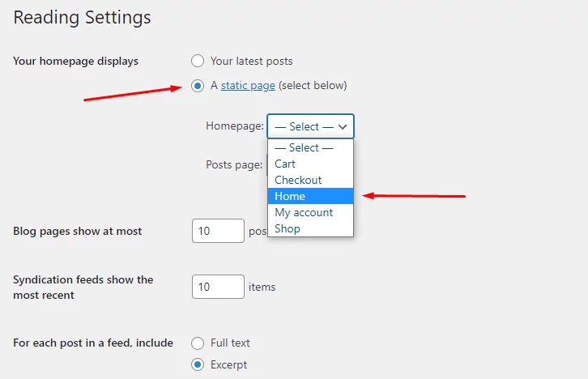588x379 pixels.
Task: Click the 'Full text' label text
Action: 230,343
